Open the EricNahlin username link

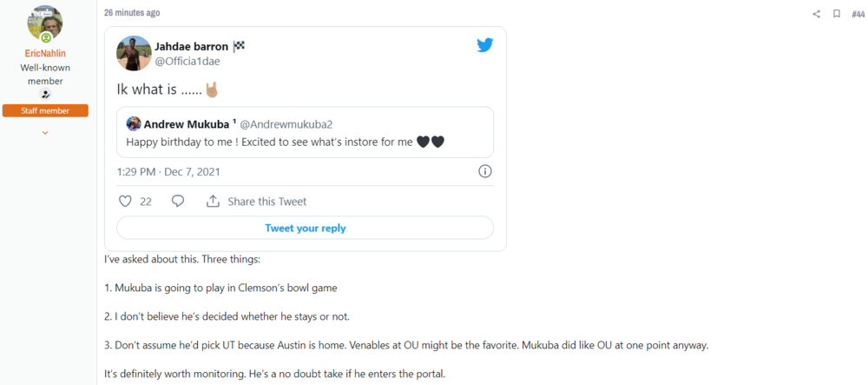coord(45,53)
